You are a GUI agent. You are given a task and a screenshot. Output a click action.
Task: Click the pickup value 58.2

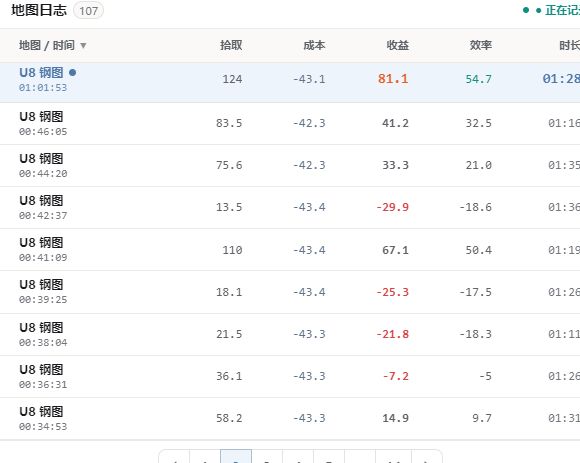229,418
